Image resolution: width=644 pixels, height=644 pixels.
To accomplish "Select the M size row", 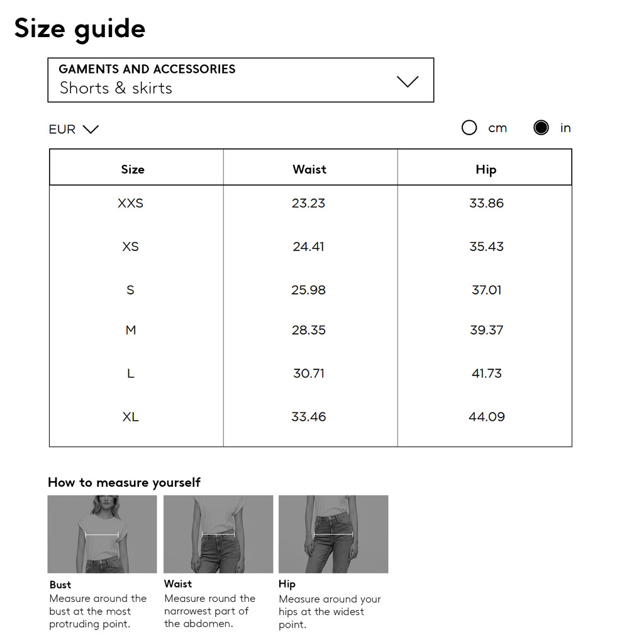I will click(311, 330).
